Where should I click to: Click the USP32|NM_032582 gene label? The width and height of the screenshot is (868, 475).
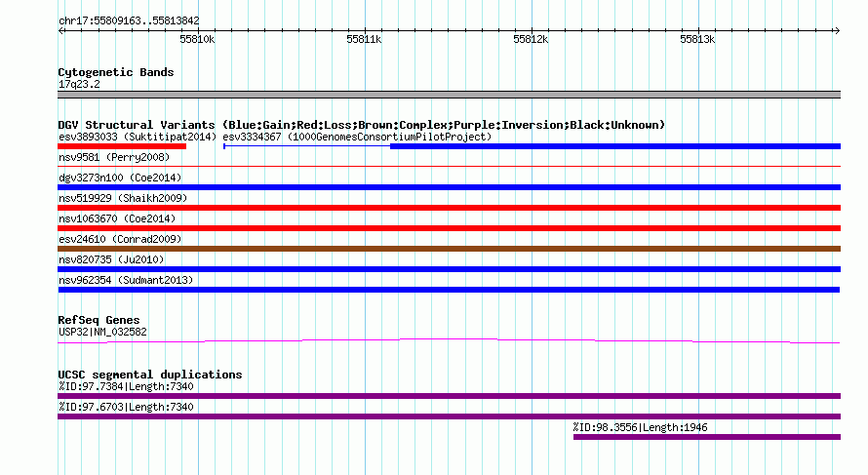tap(102, 333)
